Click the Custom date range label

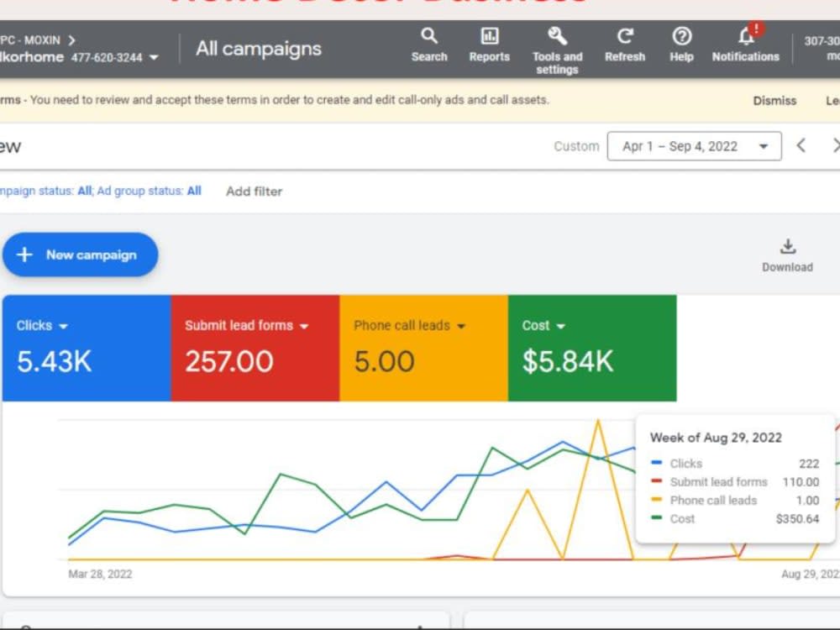[x=576, y=146]
